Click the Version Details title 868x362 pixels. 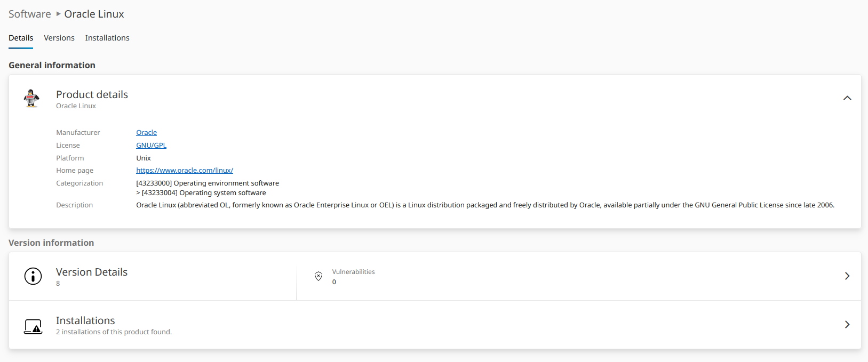pyautogui.click(x=92, y=272)
